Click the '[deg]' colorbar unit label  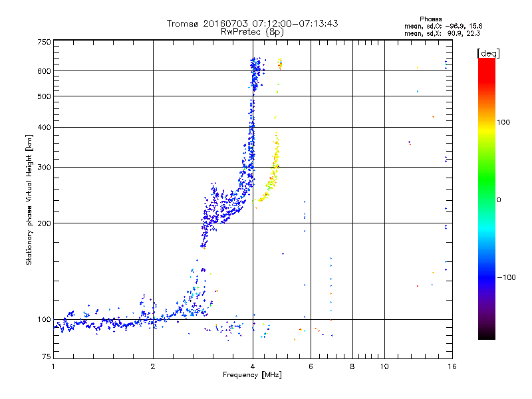(x=488, y=53)
